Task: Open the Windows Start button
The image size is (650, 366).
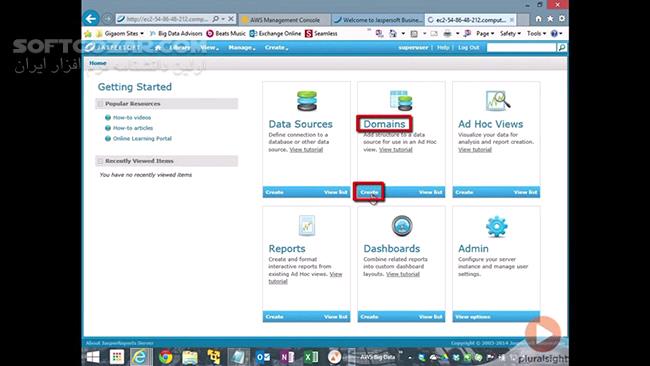Action: (x=92, y=357)
